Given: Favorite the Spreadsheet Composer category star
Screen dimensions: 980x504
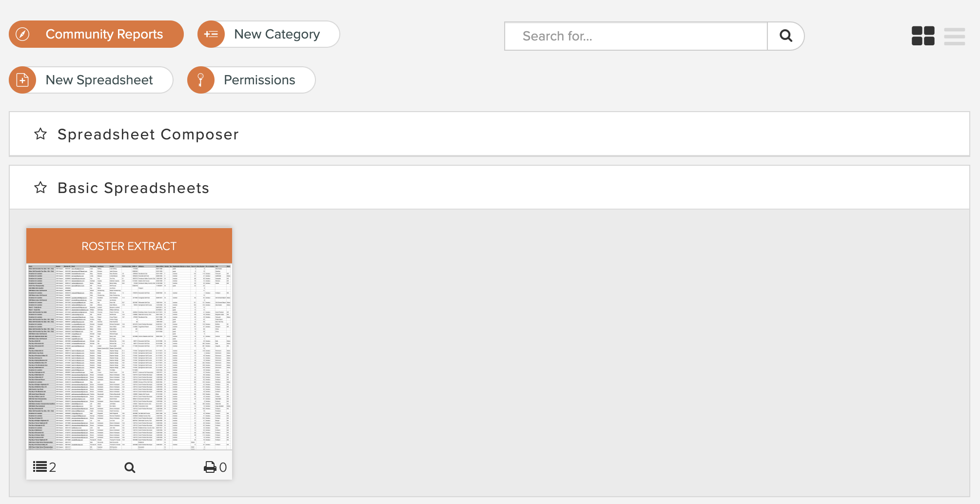Looking at the screenshot, I should [x=40, y=134].
